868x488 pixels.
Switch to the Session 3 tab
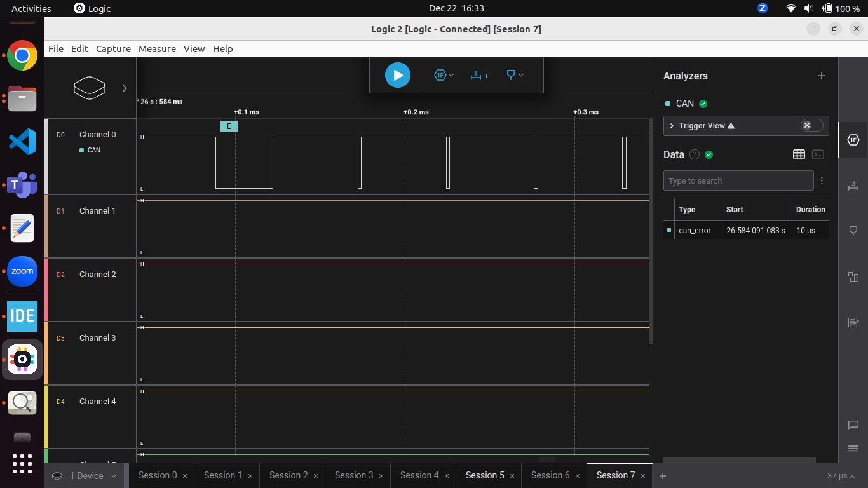pyautogui.click(x=353, y=475)
